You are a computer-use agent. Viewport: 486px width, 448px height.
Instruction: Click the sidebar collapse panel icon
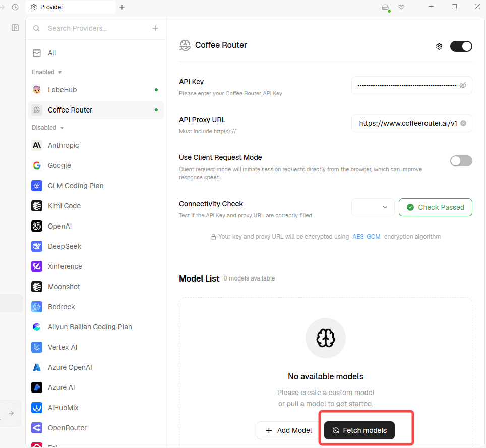(15, 28)
